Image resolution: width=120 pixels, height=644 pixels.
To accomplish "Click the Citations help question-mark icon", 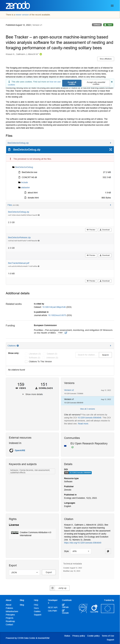I will [x=18, y=345].
